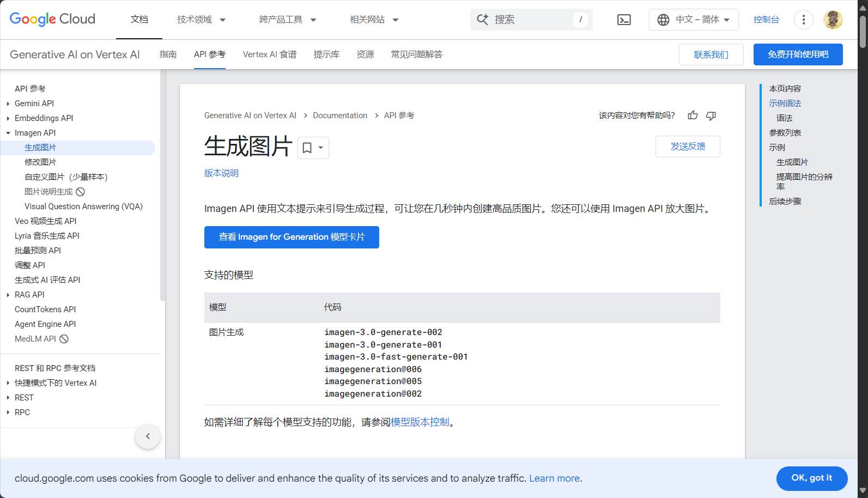This screenshot has height=498, width=868.
Task: Open the 相关网站 dropdown menu
Action: 374,20
